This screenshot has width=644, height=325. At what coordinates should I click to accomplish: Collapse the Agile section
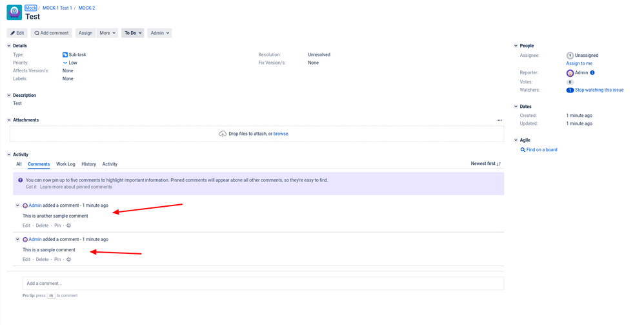coord(516,140)
